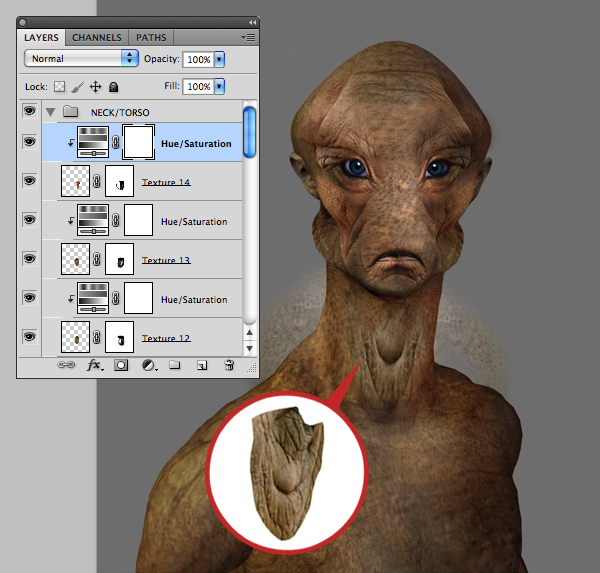Open the Opacity slider dropdown arrow

219,59
